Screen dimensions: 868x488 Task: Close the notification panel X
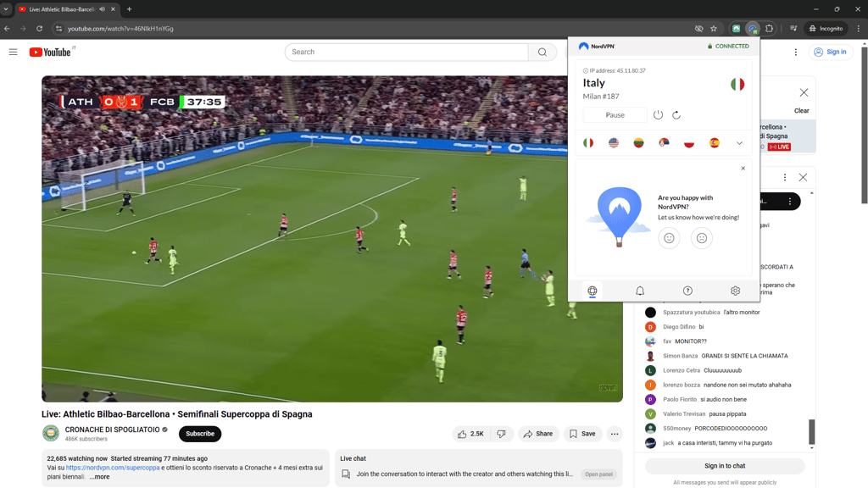[804, 92]
